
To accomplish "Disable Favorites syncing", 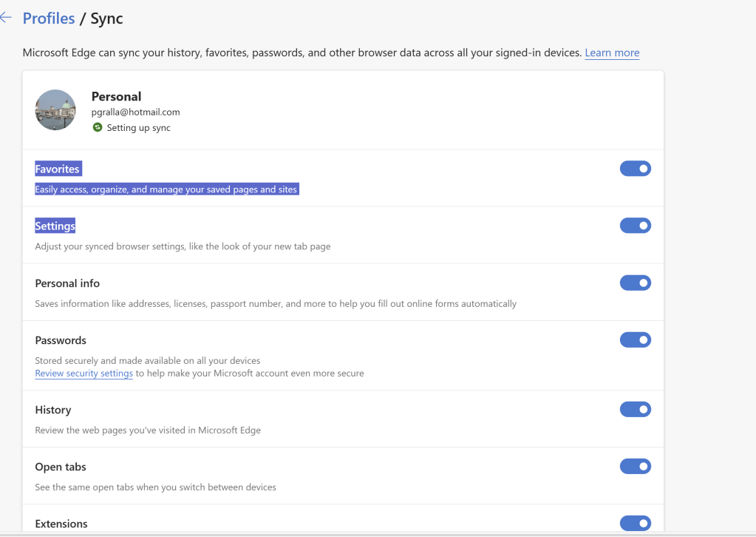I will (635, 168).
